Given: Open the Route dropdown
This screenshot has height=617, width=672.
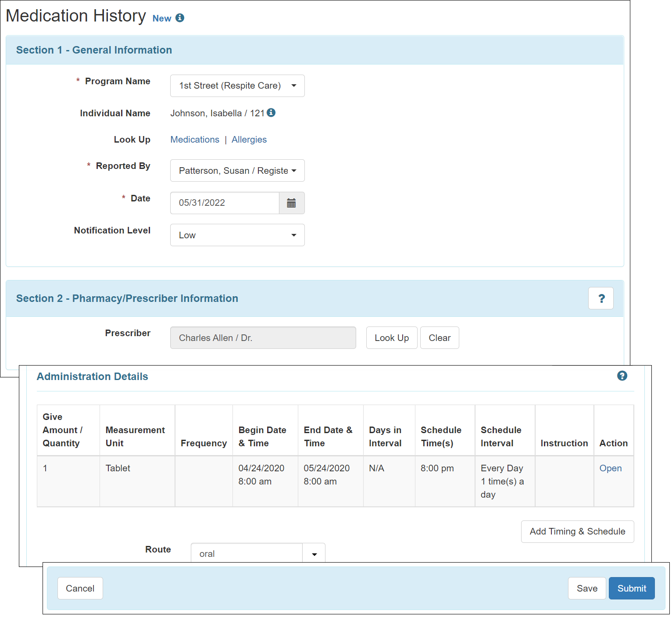Looking at the screenshot, I should coord(313,553).
